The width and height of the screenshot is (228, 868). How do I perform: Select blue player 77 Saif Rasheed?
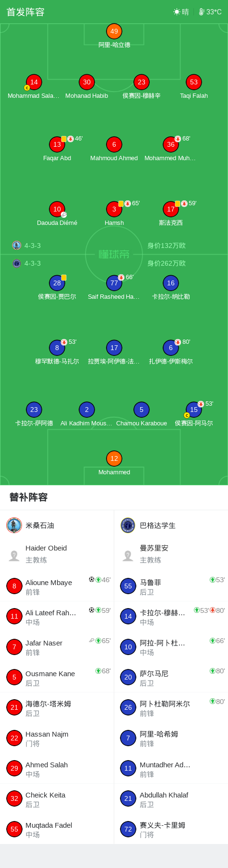(x=114, y=283)
